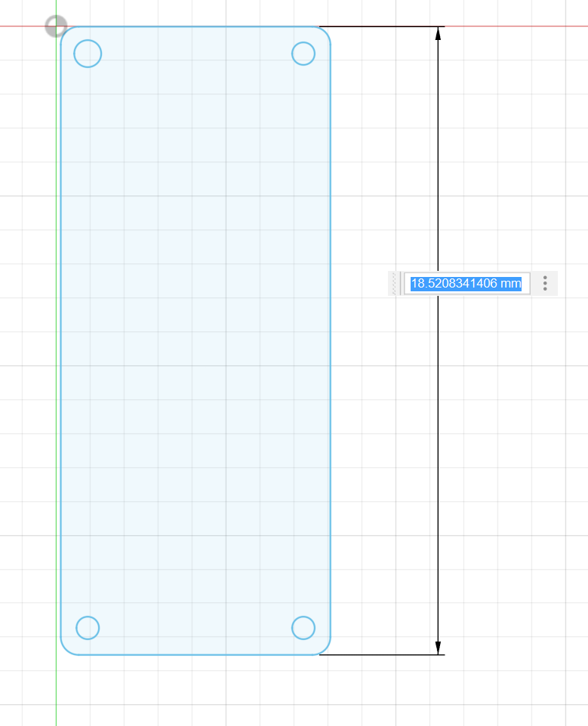588x726 pixels.
Task: Click the bottom arrowhead of the dimension line
Action: tap(438, 648)
